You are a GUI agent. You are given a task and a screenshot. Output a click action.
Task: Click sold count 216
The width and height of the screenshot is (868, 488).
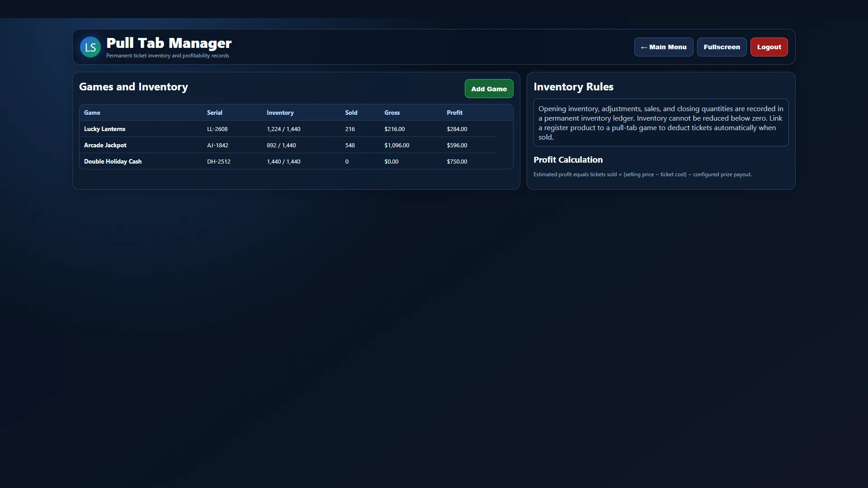(x=349, y=129)
